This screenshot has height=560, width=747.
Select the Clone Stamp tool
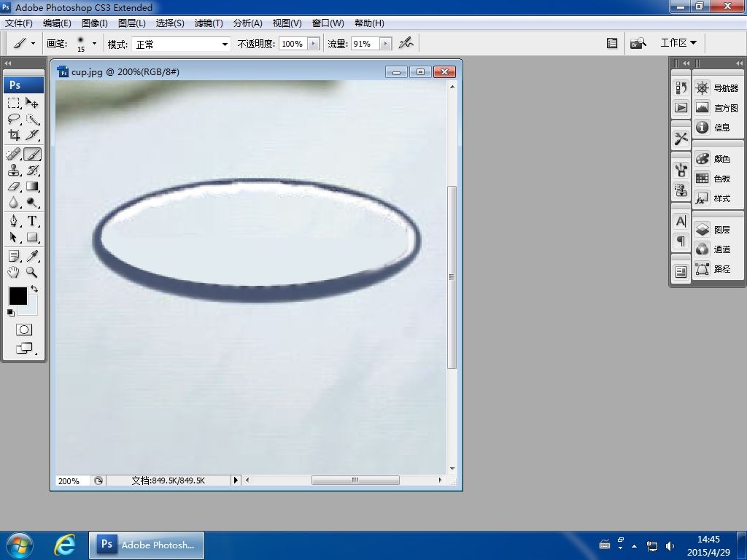pos(14,171)
